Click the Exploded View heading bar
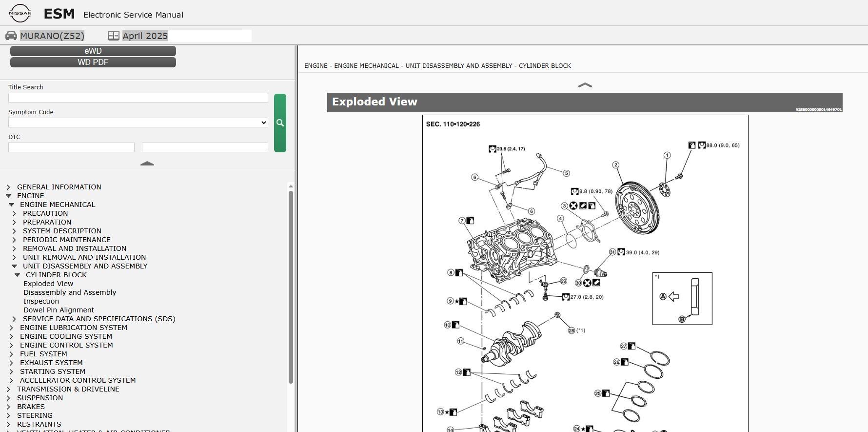The height and width of the screenshot is (432, 868). 585,103
